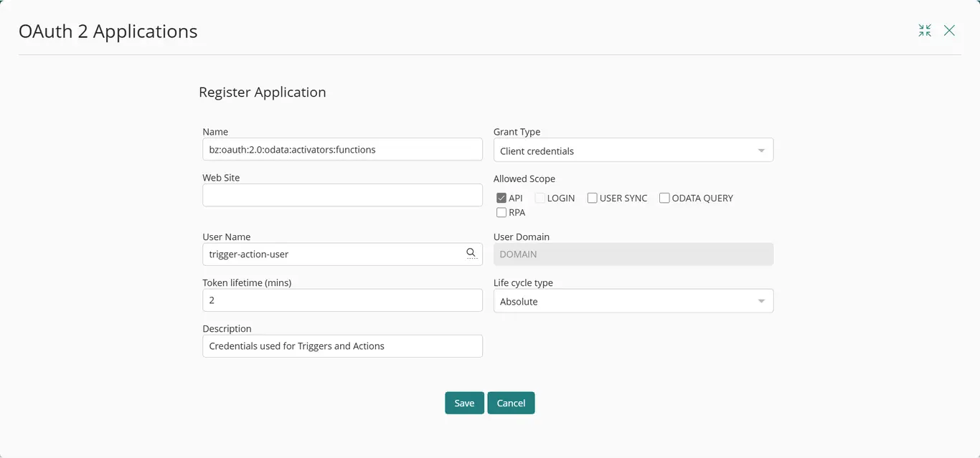Select the Token lifetime (mins) field
This screenshot has width=980, height=458.
(342, 300)
